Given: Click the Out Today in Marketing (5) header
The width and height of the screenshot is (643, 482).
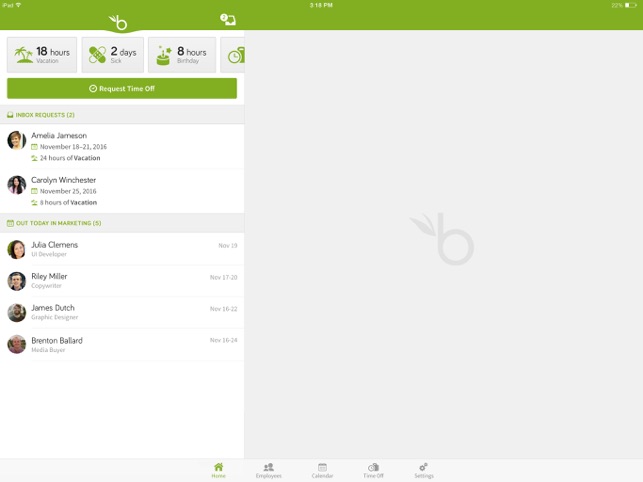Looking at the screenshot, I should click(122, 223).
